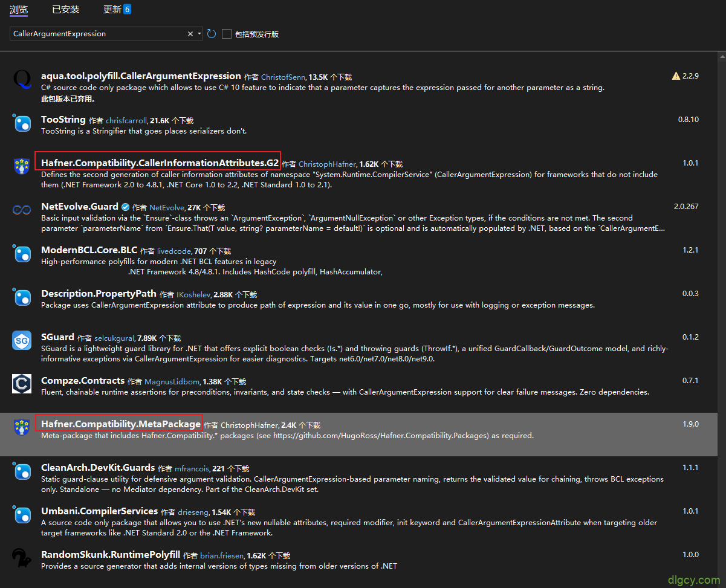This screenshot has width=726, height=588.
Task: Click the TooString package icon
Action: 22,123
